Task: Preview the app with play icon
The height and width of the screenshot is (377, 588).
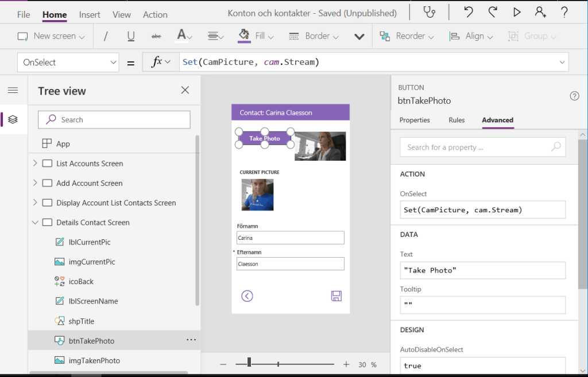Action: coord(517,12)
